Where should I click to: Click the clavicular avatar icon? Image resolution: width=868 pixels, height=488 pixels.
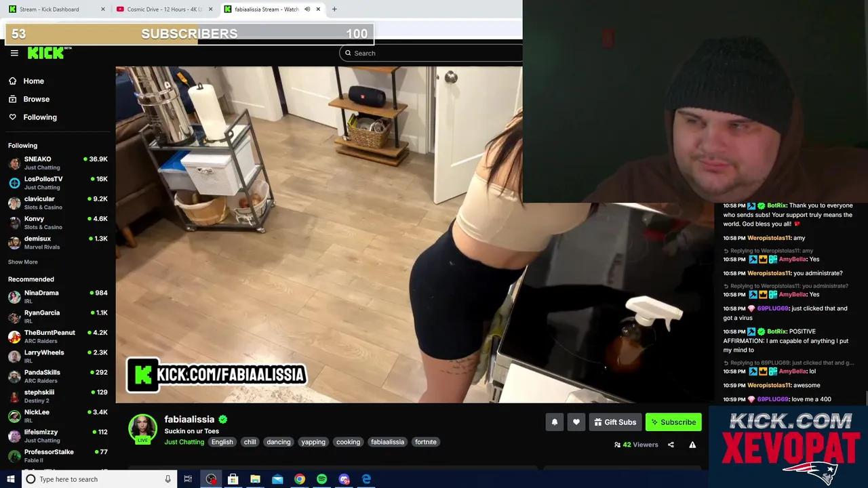pos(14,203)
